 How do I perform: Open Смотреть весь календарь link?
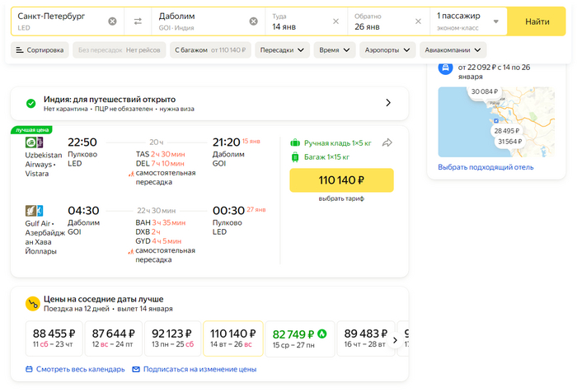tap(75, 369)
